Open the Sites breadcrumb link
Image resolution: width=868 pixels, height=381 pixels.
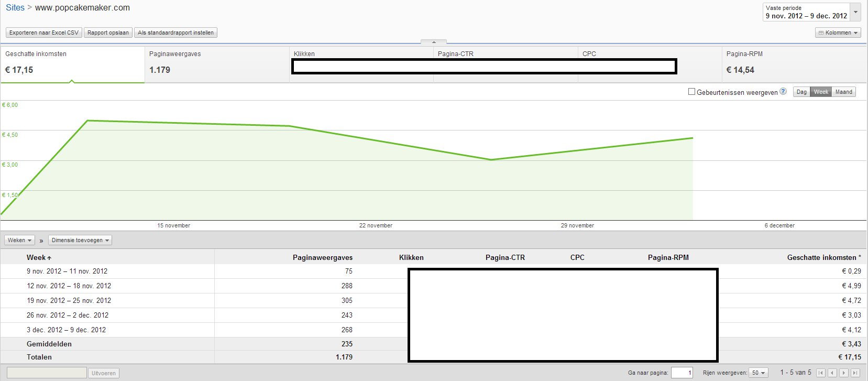(15, 7)
